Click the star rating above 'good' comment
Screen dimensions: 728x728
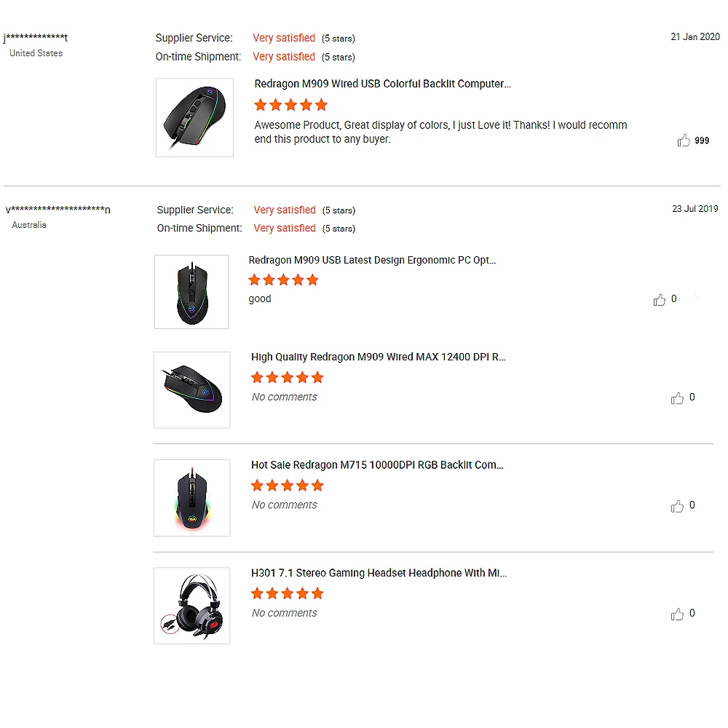283,280
